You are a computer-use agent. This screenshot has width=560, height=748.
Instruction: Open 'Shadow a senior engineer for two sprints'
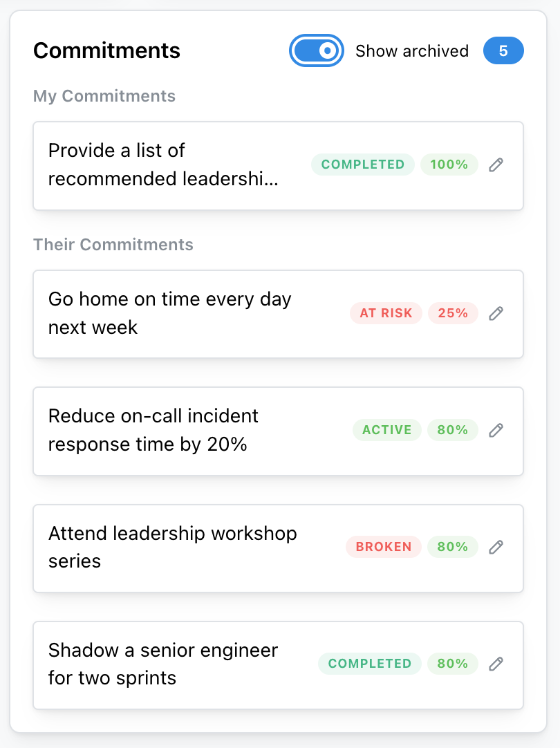pyautogui.click(x=163, y=664)
